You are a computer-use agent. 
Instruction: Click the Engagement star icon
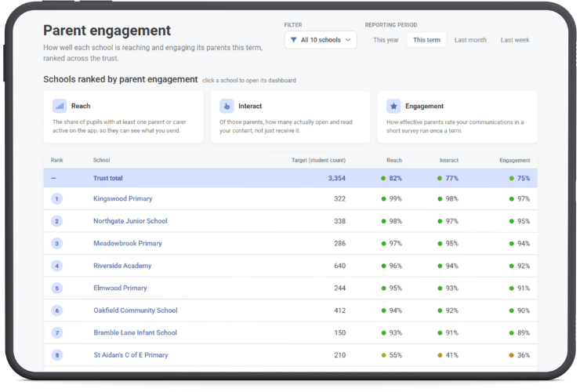(393, 106)
